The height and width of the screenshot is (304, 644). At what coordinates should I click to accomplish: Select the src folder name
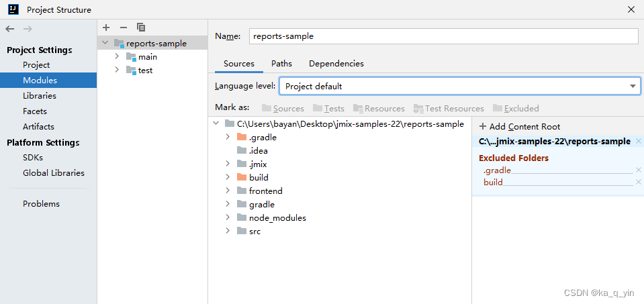[x=255, y=231]
